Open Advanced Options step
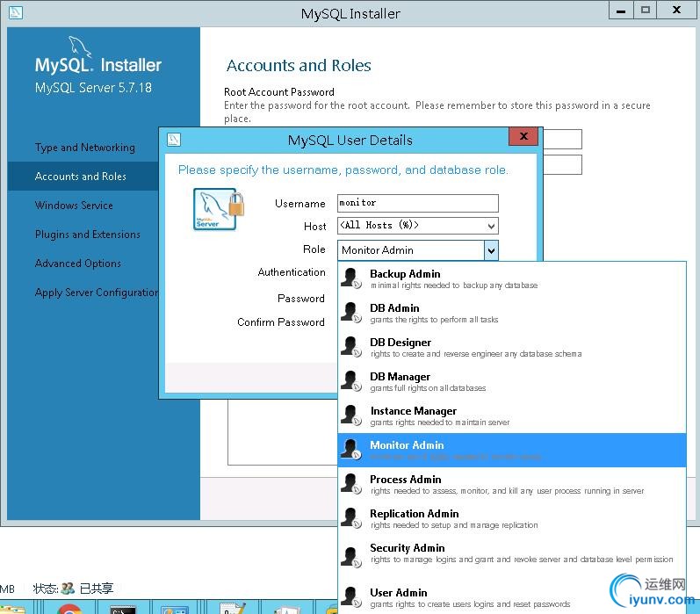 coord(78,264)
